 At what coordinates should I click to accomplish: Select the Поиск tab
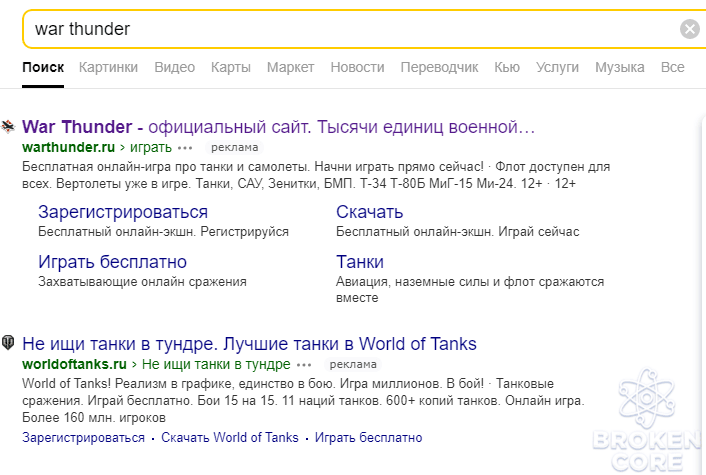click(x=43, y=68)
